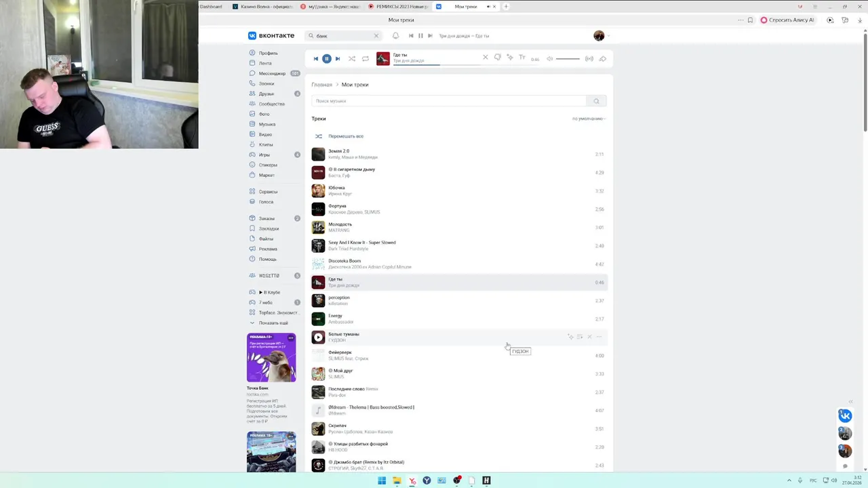Click the Sexy And I Know It track
The image size is (868, 488).
click(459, 245)
